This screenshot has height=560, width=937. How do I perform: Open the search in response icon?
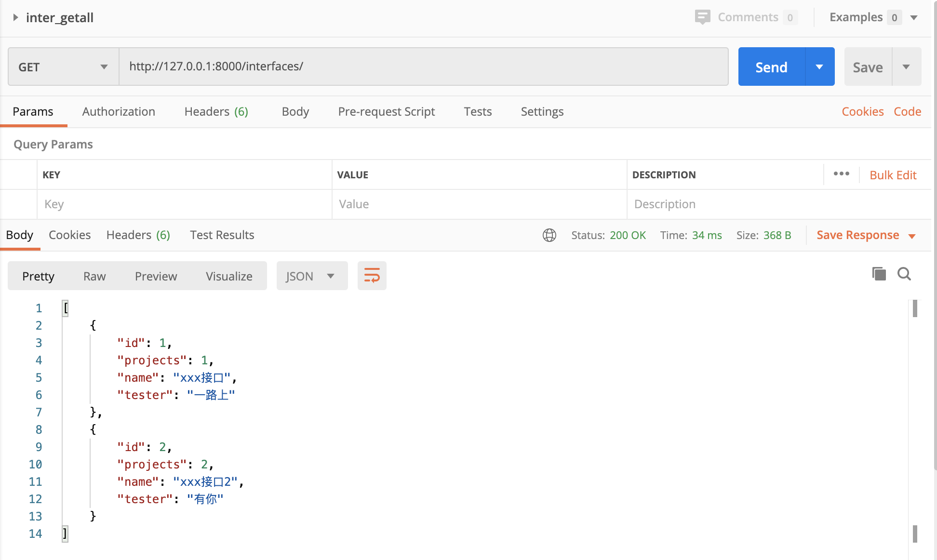click(904, 274)
